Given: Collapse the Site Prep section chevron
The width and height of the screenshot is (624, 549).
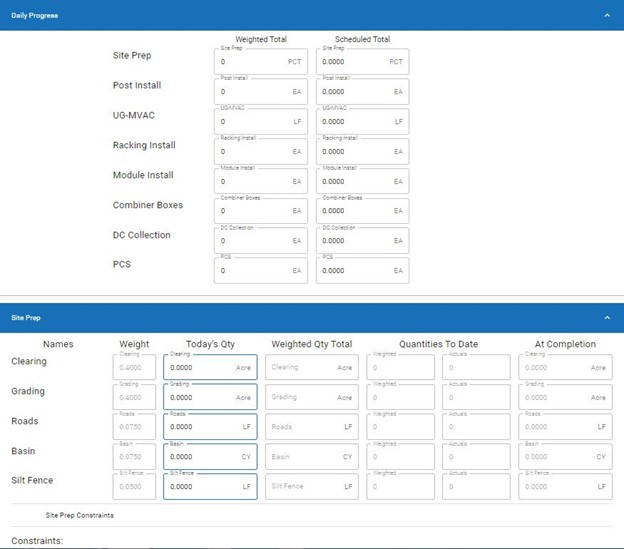Looking at the screenshot, I should (606, 318).
